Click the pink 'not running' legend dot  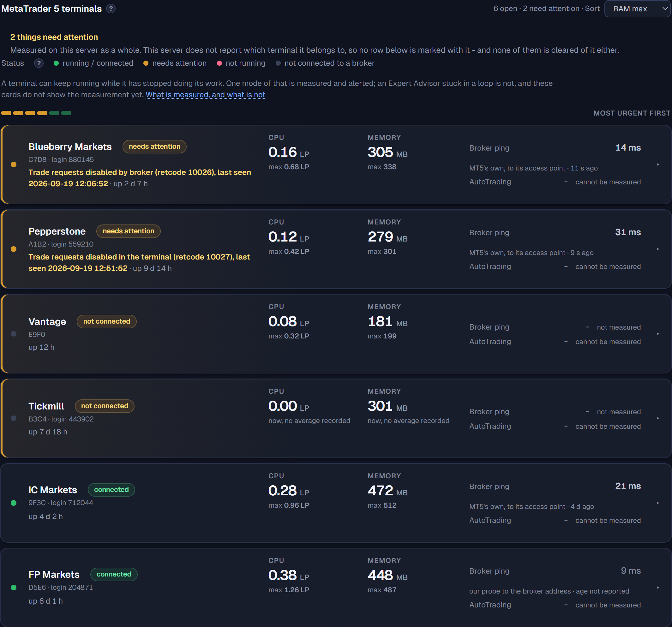(219, 63)
